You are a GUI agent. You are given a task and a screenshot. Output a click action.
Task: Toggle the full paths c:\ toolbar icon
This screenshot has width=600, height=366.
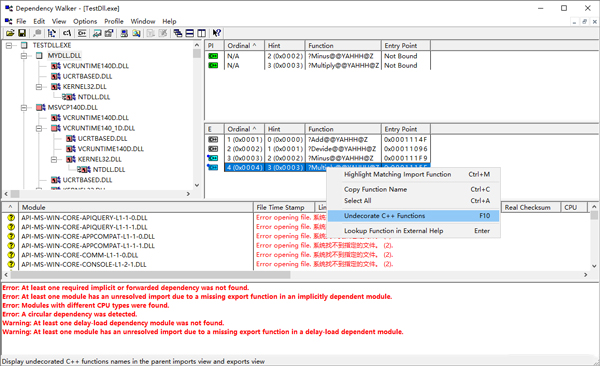point(67,33)
